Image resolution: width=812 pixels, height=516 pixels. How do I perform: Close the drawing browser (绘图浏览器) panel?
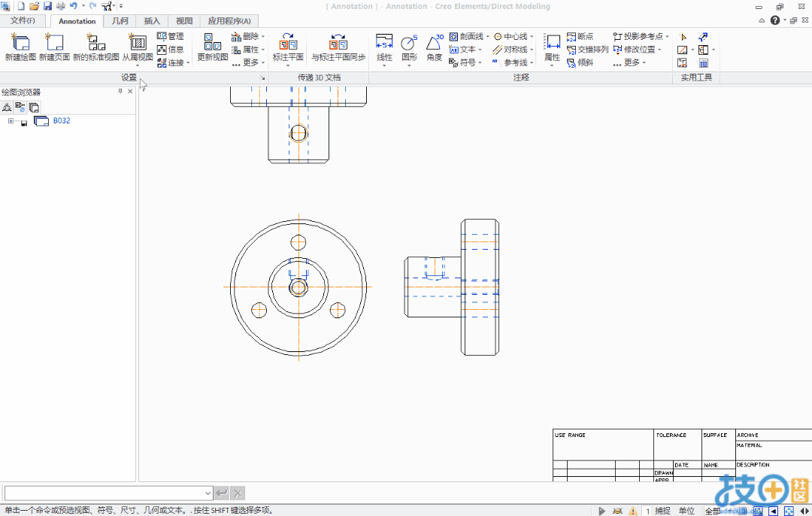click(x=130, y=91)
